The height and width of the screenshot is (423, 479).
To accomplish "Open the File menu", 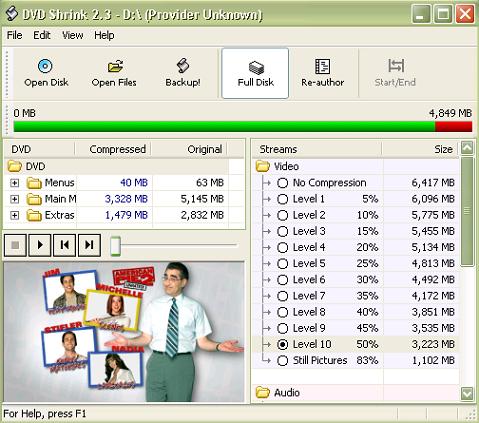I will (15, 35).
